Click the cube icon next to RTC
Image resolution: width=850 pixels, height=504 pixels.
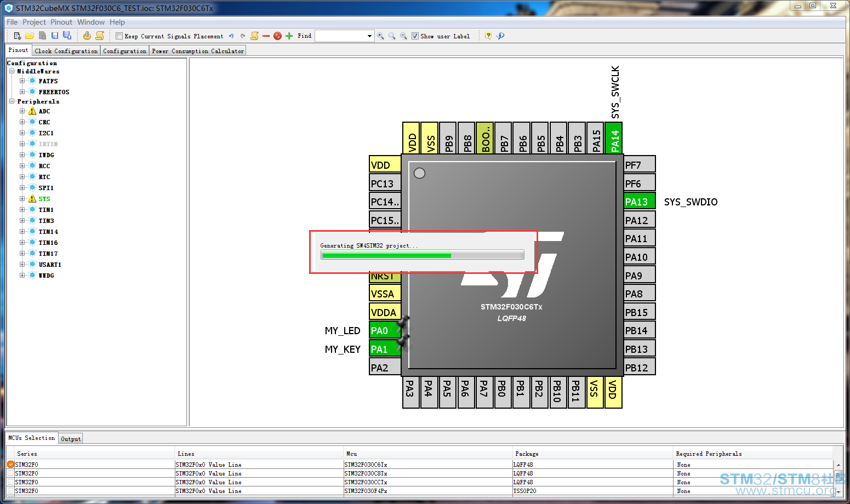pyautogui.click(x=32, y=177)
